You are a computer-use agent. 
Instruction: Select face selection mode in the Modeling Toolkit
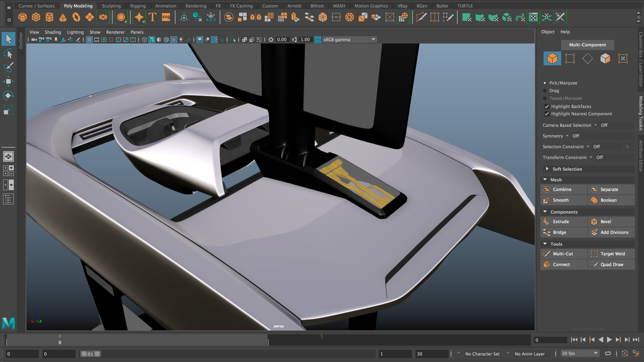tap(605, 59)
